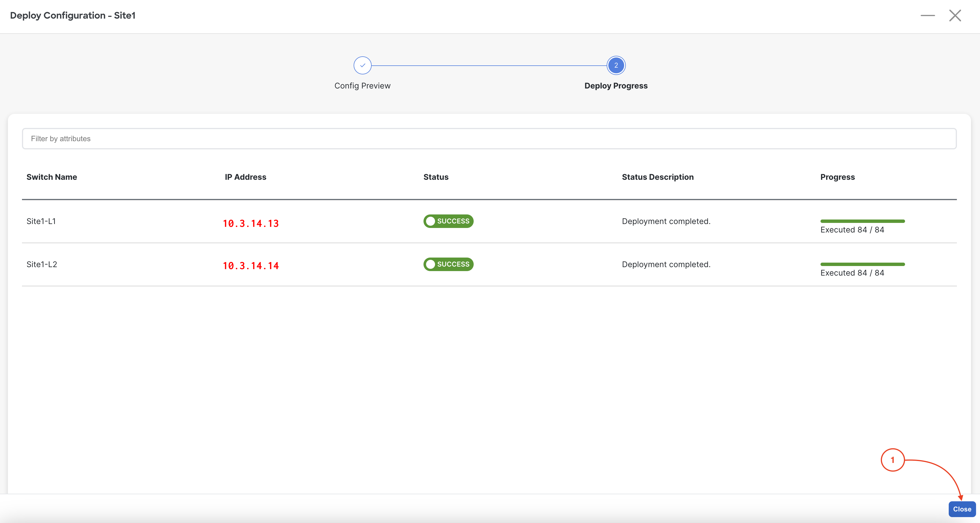This screenshot has width=980, height=523.
Task: Click the Progress column header
Action: 837,177
